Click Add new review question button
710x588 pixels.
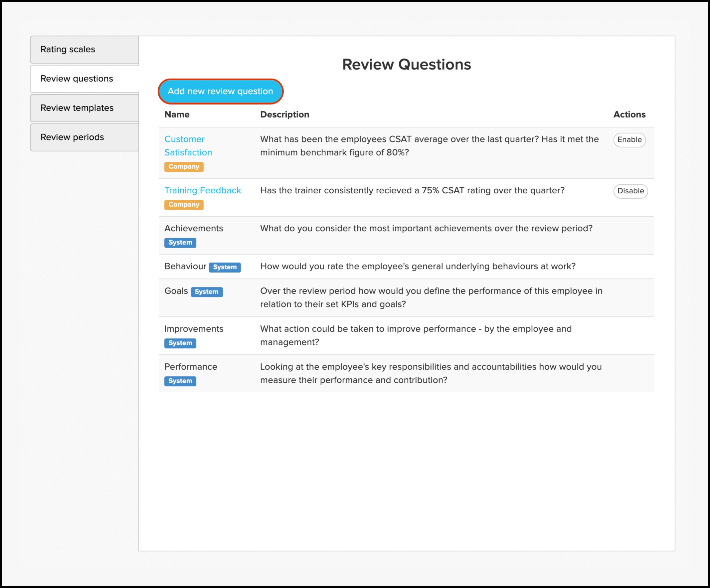(x=220, y=91)
